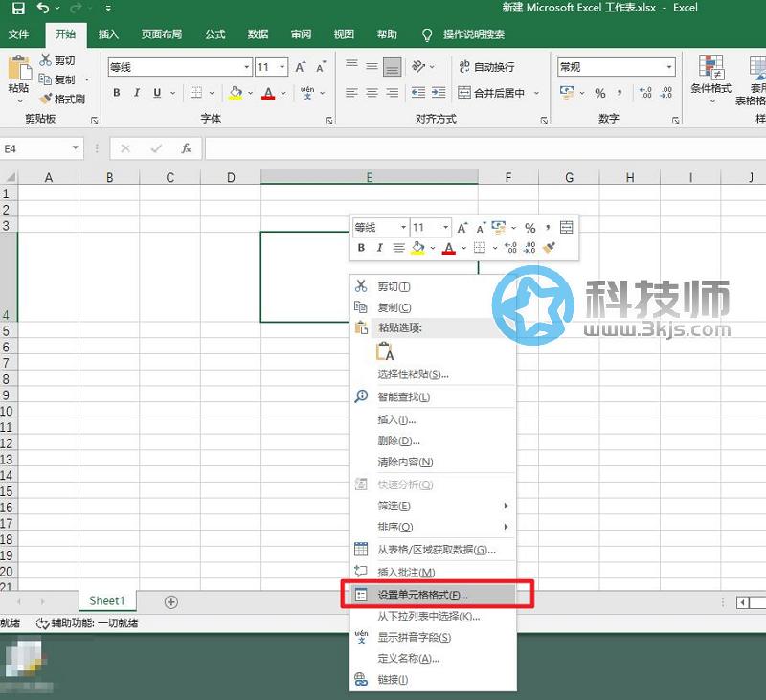This screenshot has height=700, width=766.
Task: Click the merge cells icon in mini toolbar
Action: pos(566,227)
